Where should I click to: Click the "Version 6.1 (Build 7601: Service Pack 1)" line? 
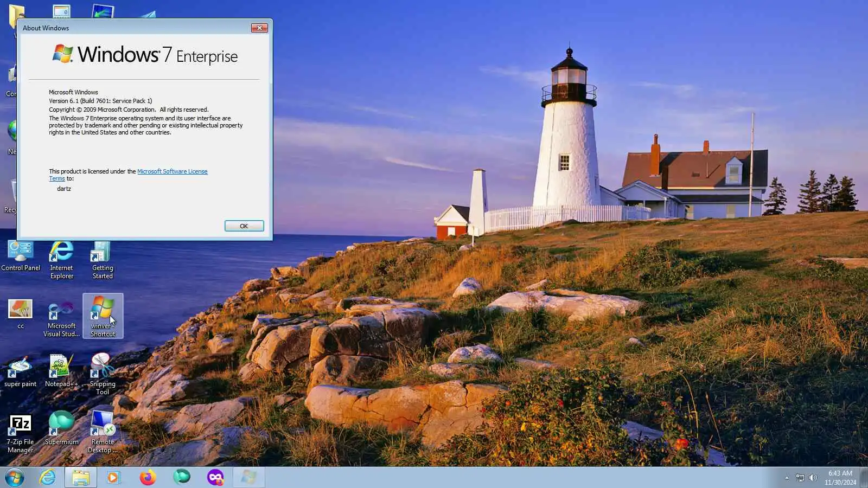point(100,101)
